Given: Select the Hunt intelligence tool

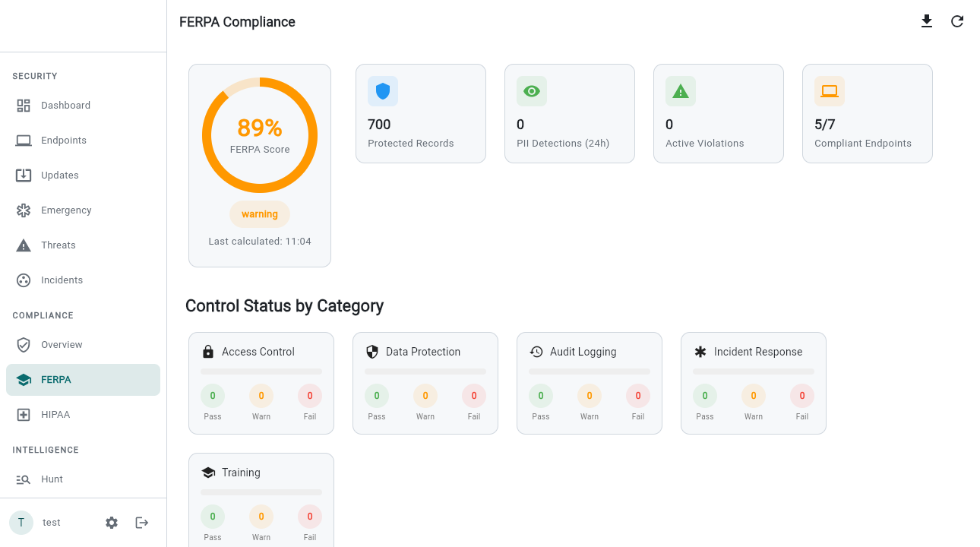Looking at the screenshot, I should pos(51,479).
